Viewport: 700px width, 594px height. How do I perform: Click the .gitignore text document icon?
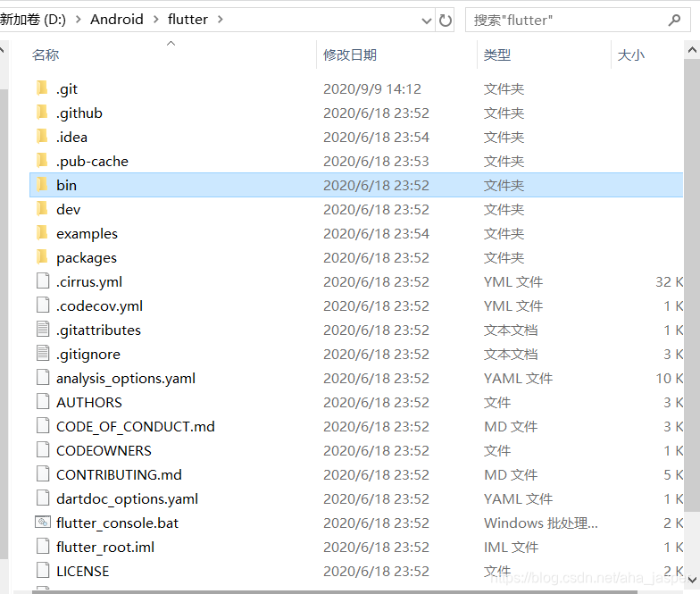tap(43, 354)
